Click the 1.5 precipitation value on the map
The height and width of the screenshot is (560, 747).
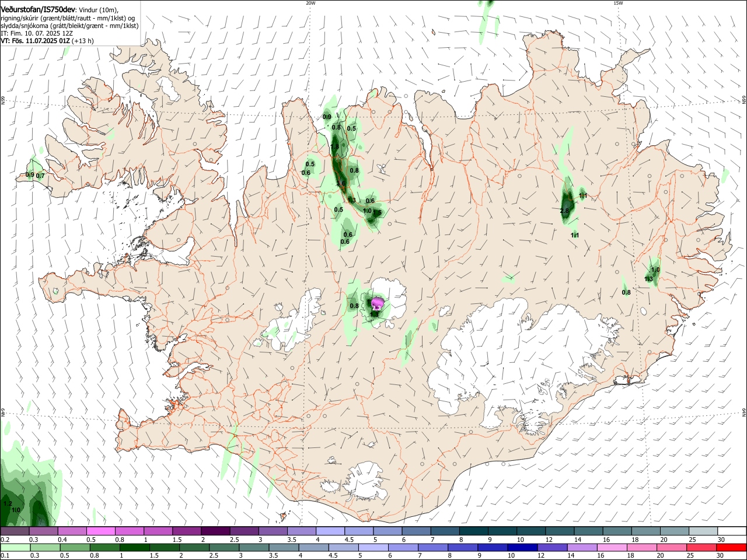click(x=377, y=213)
